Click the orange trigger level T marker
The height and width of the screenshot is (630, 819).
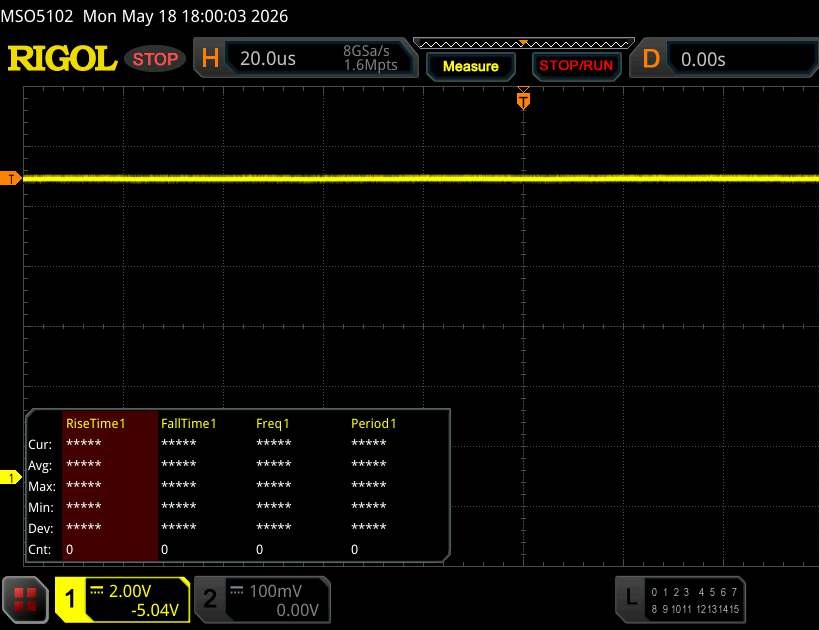(10, 179)
